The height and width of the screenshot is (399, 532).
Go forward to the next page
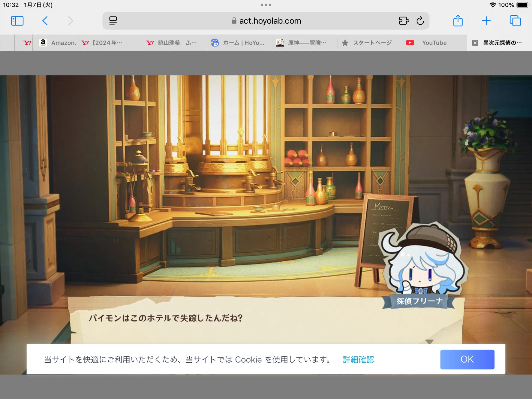[71, 21]
